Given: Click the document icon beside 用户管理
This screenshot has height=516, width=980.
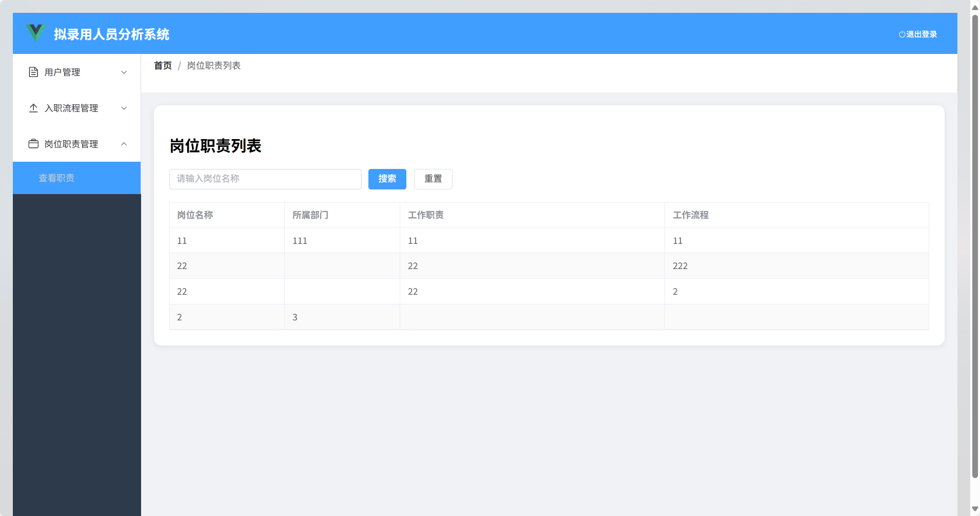Looking at the screenshot, I should click(33, 72).
